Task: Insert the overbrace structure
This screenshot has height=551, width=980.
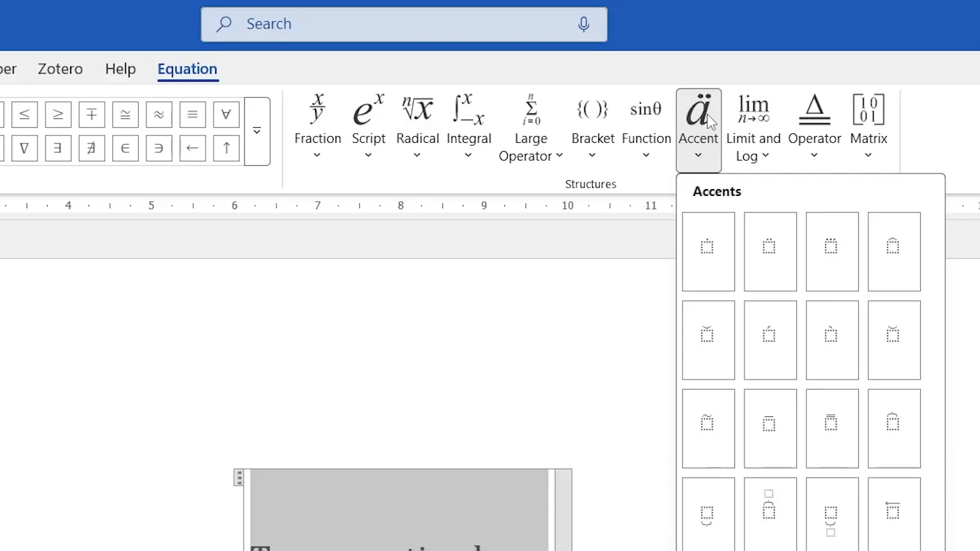Action: [894, 429]
